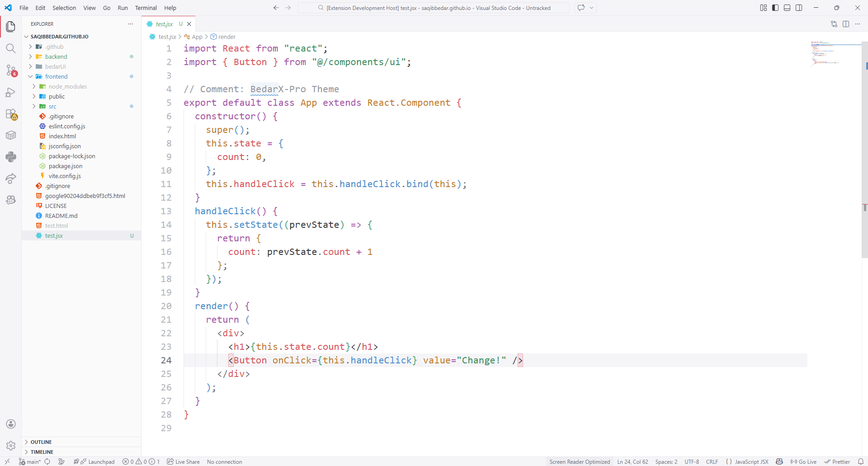Open Source Control view showing 6 changes
This screenshot has width=868, height=466.
(x=10, y=71)
